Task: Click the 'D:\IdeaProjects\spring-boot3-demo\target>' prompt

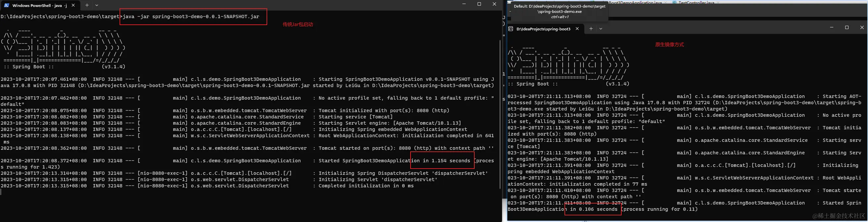Action: (61, 16)
